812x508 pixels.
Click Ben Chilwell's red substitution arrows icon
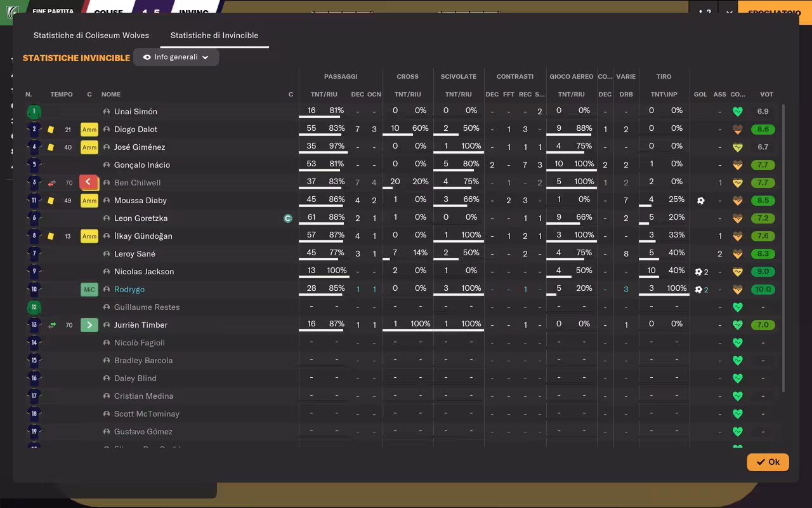coord(52,183)
